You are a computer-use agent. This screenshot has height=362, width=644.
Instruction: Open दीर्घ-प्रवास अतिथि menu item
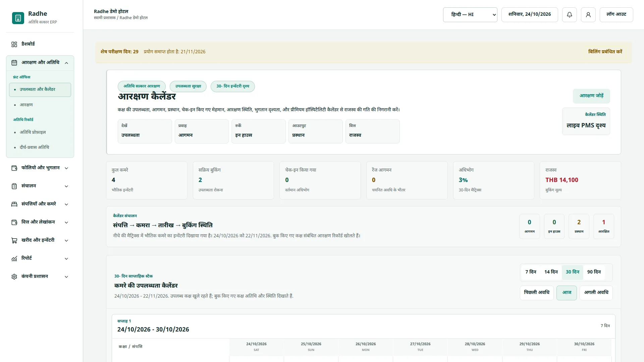tap(40, 147)
